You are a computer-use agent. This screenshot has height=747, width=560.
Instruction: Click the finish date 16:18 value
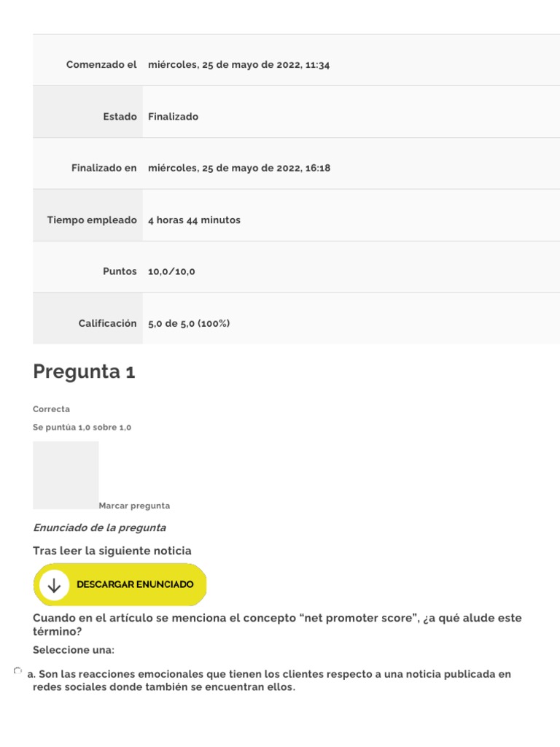(239, 169)
